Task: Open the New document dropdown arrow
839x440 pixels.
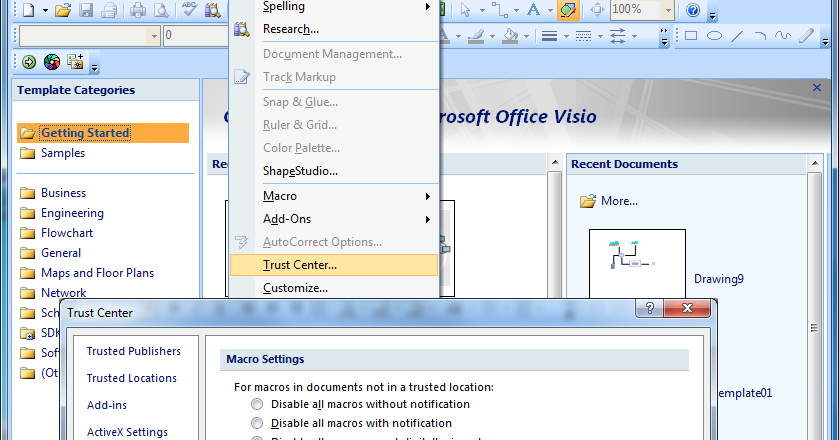Action: tap(44, 10)
